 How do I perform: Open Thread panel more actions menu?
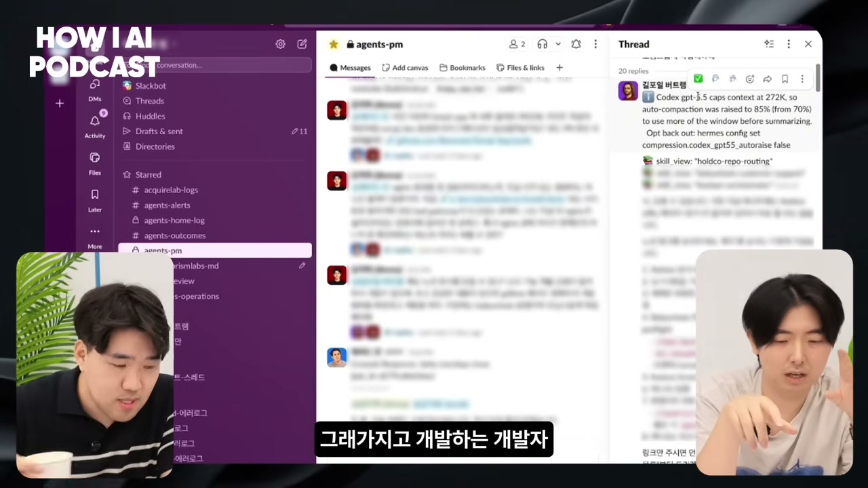(x=789, y=44)
